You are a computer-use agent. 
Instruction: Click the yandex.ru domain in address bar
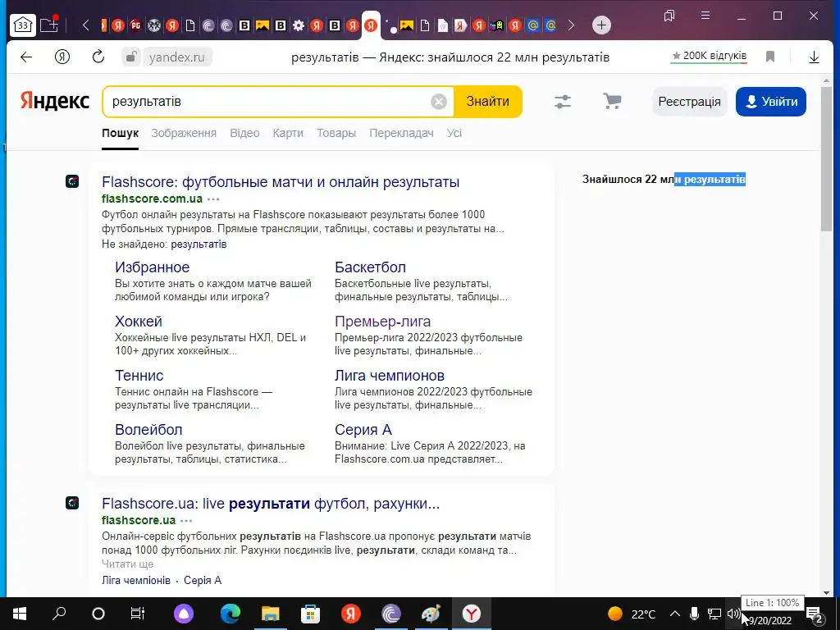[177, 57]
